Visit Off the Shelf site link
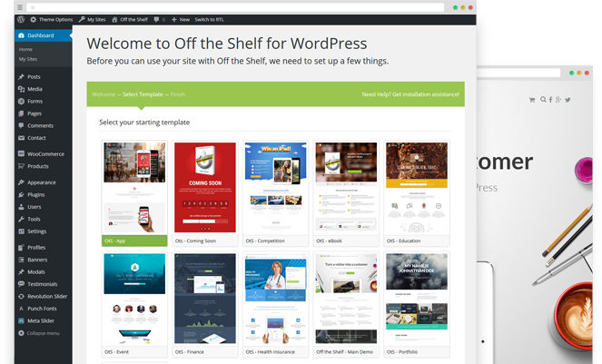This screenshot has width=602, height=364. pos(130,19)
